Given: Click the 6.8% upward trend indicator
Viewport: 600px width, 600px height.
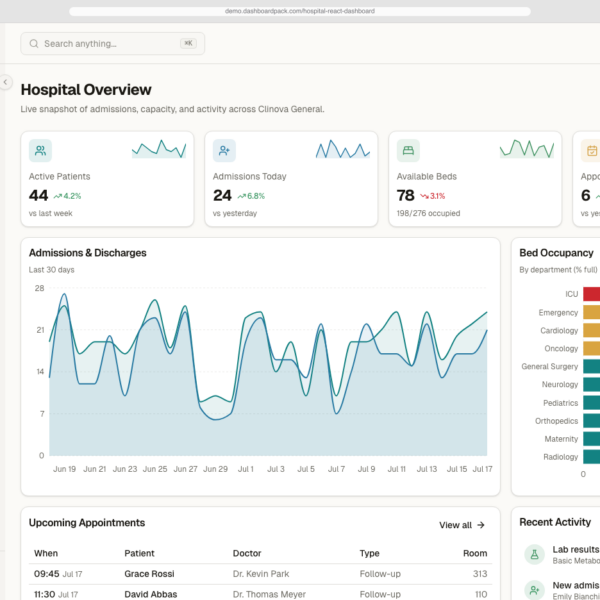Looking at the screenshot, I should tap(251, 196).
